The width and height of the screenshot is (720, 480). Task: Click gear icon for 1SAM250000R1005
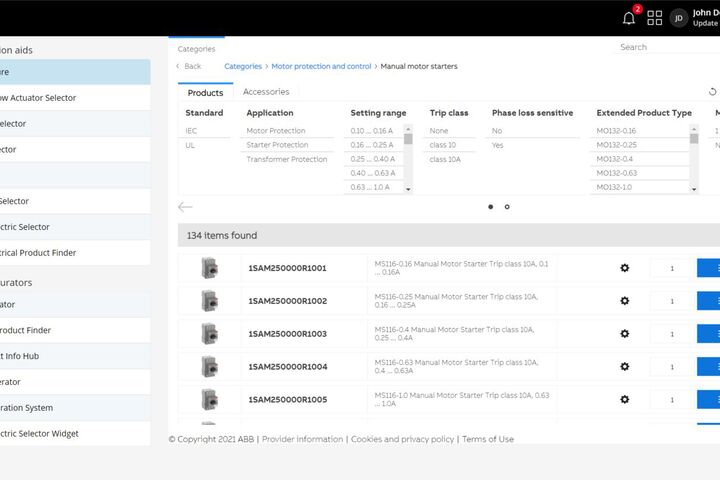tap(625, 399)
